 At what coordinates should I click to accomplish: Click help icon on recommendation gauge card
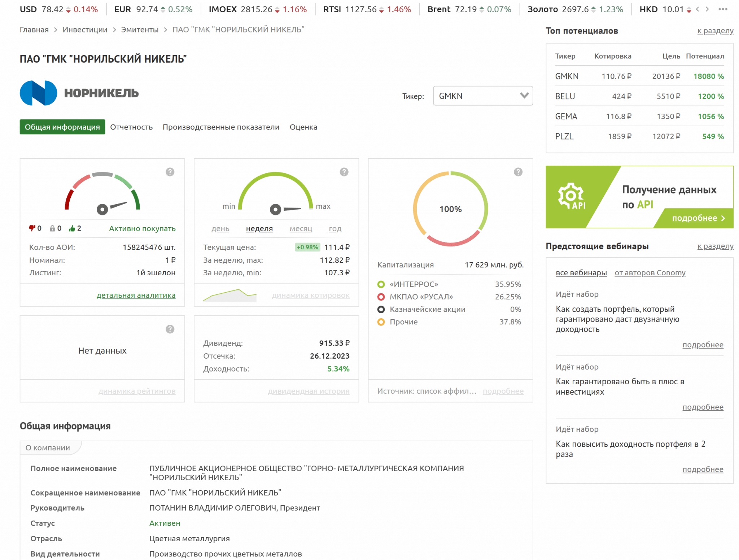point(170,172)
